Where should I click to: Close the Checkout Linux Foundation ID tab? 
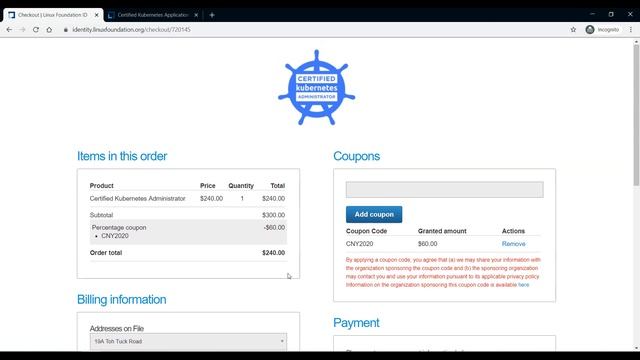tap(97, 15)
